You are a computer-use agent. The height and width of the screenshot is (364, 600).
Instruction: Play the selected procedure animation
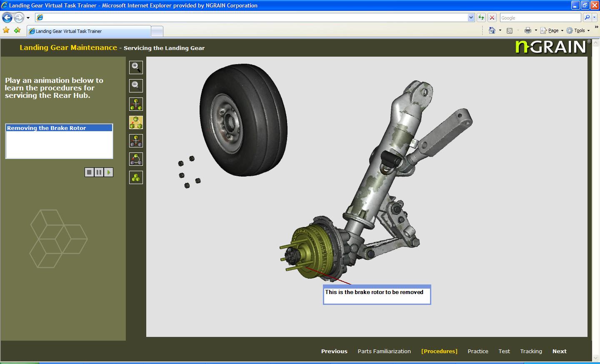[x=108, y=172]
